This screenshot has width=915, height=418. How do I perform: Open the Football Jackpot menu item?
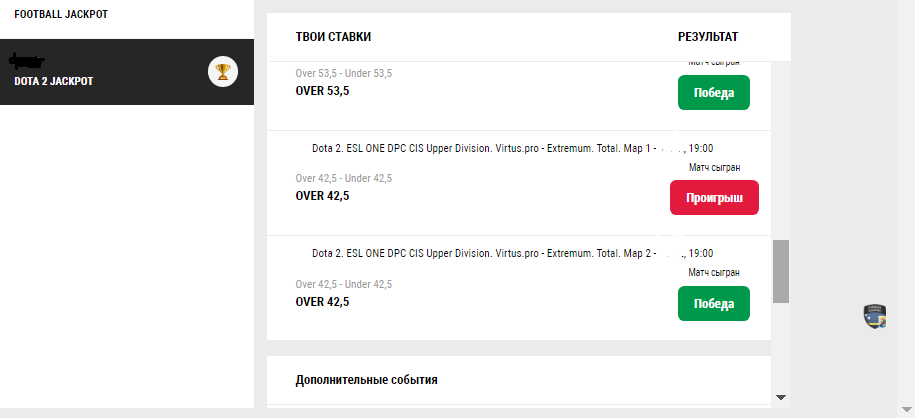tap(61, 15)
